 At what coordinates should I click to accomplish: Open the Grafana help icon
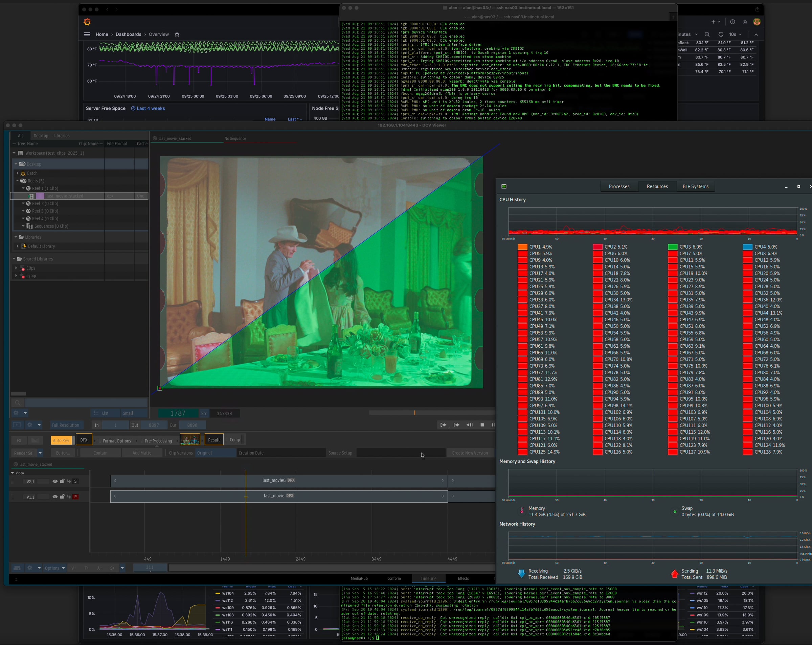(x=732, y=22)
